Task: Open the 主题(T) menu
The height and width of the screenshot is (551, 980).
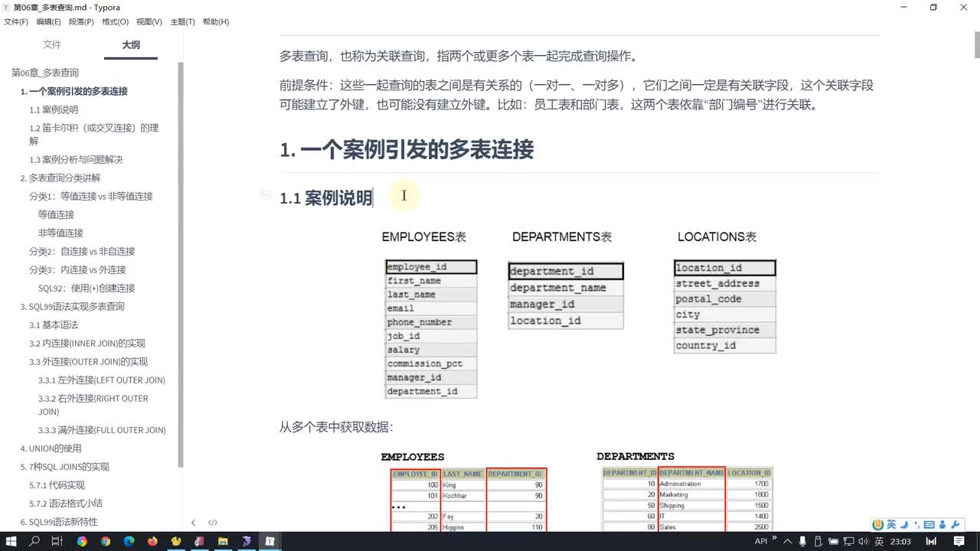Action: pos(182,21)
